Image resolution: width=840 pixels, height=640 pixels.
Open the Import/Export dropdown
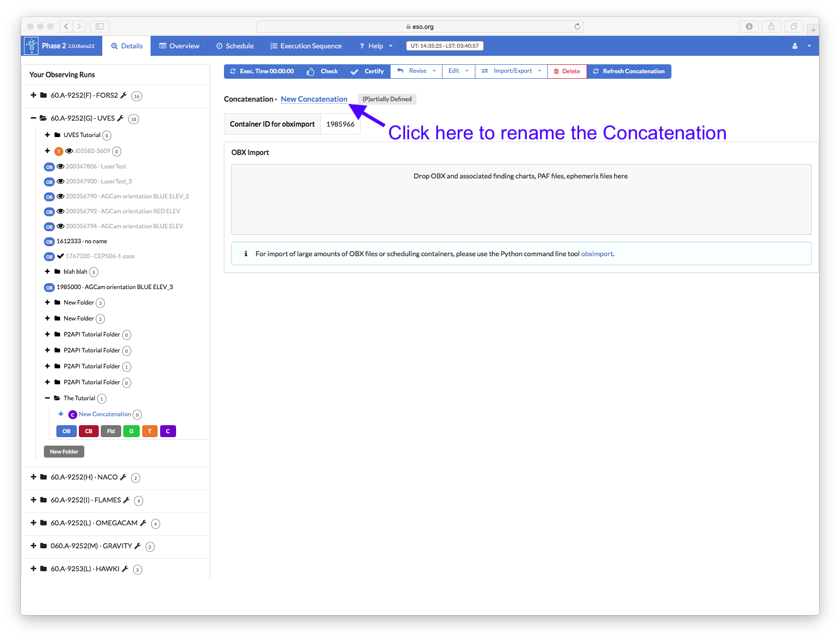pos(511,71)
